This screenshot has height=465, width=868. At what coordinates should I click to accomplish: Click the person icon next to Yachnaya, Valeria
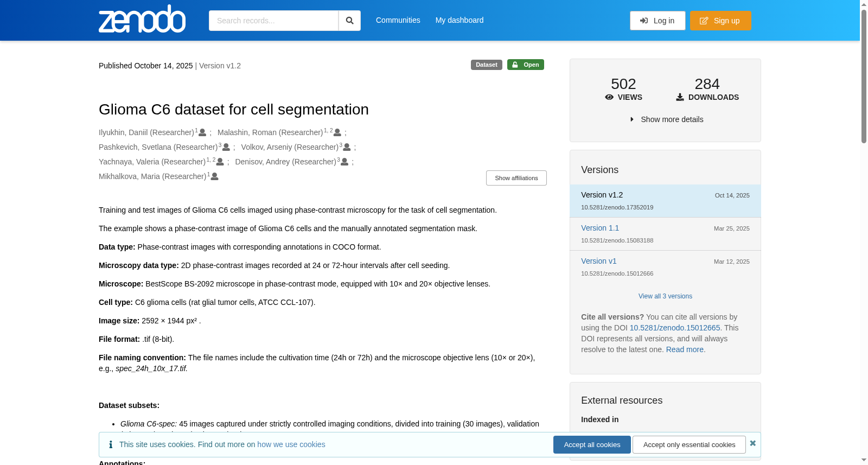pos(220,162)
